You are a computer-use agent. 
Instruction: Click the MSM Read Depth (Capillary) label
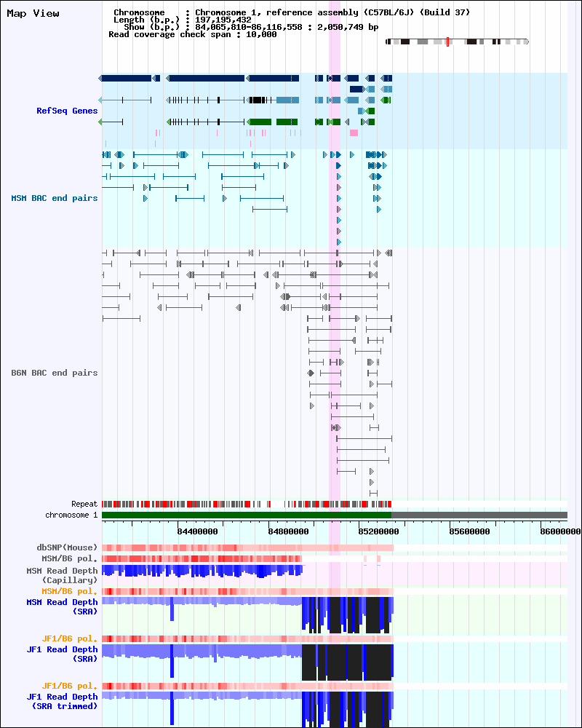click(x=62, y=575)
